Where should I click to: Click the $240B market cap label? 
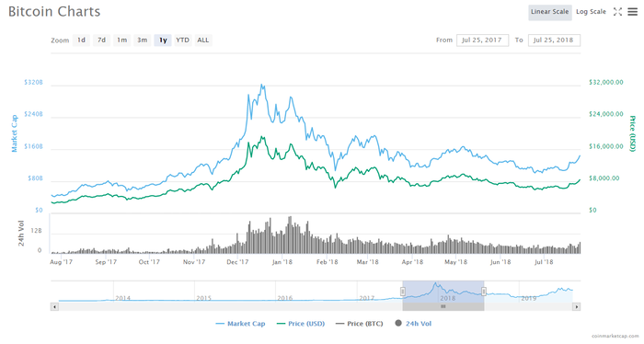33,114
